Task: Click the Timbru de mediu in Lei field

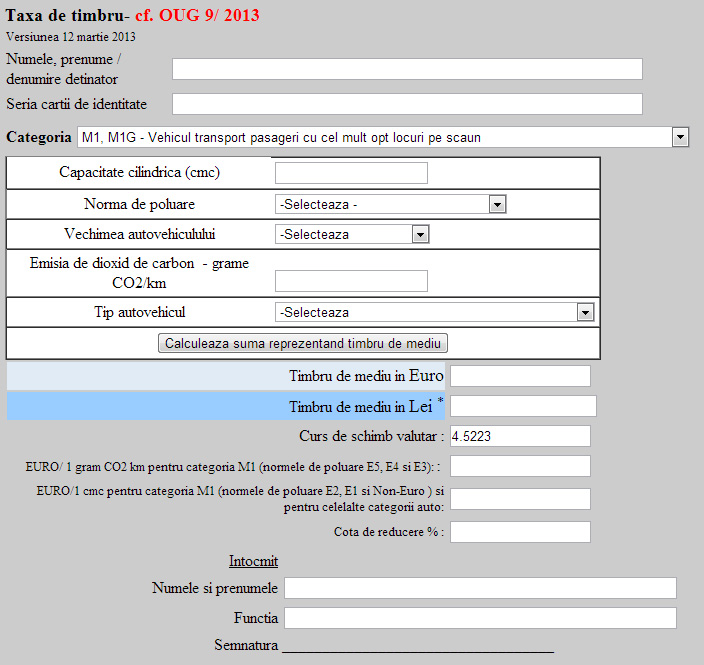Action: tap(523, 406)
